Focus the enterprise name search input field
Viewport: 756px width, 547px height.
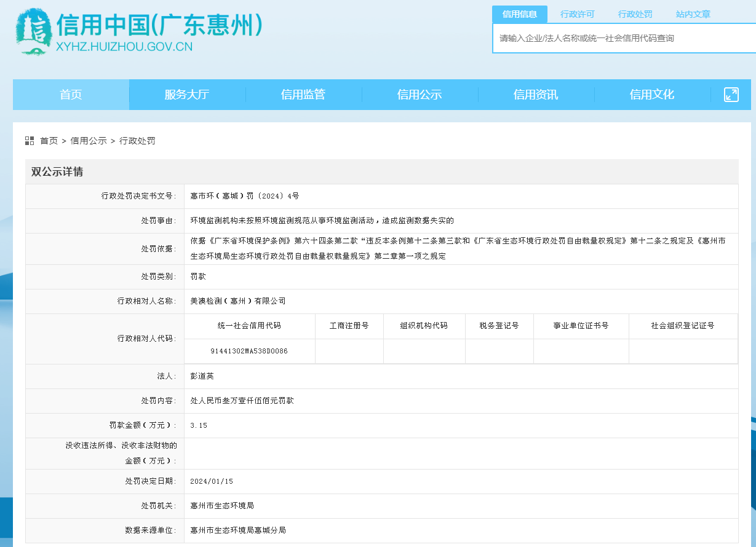pyautogui.click(x=624, y=38)
